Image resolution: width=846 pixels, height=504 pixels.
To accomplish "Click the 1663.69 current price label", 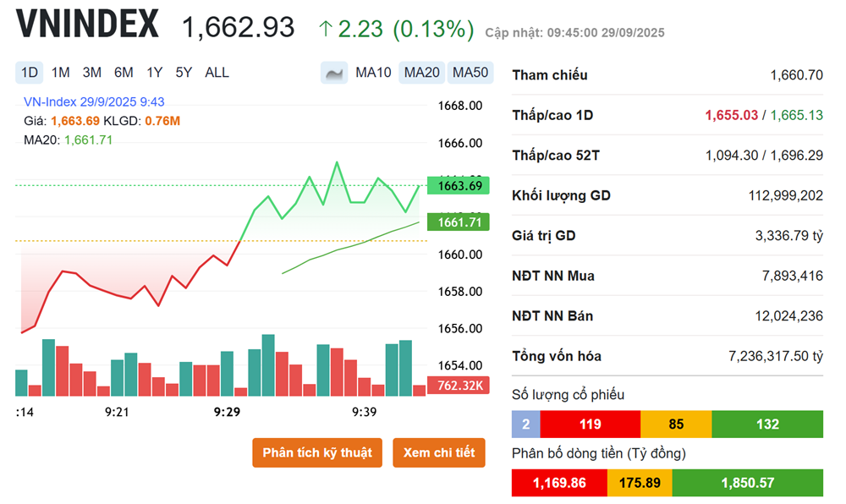I will (x=459, y=186).
